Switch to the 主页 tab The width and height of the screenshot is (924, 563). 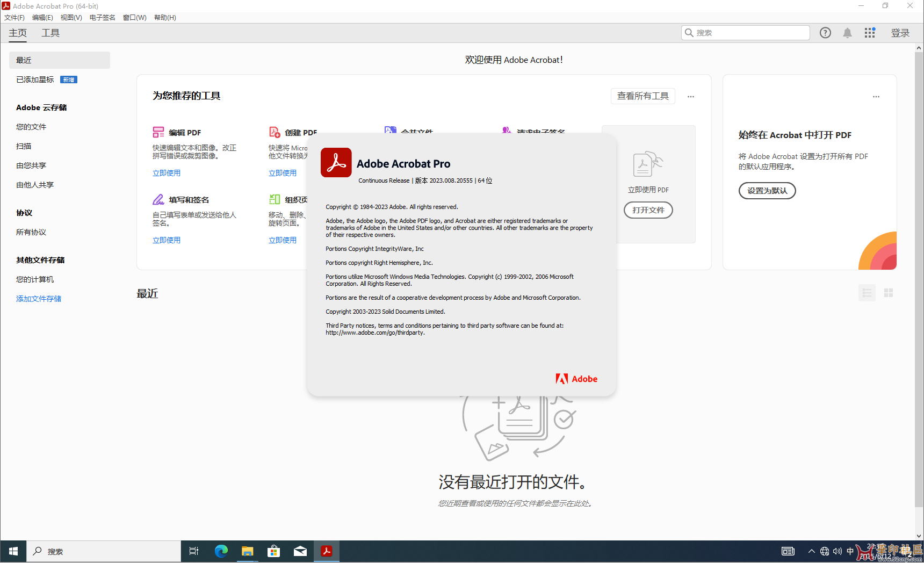18,33
